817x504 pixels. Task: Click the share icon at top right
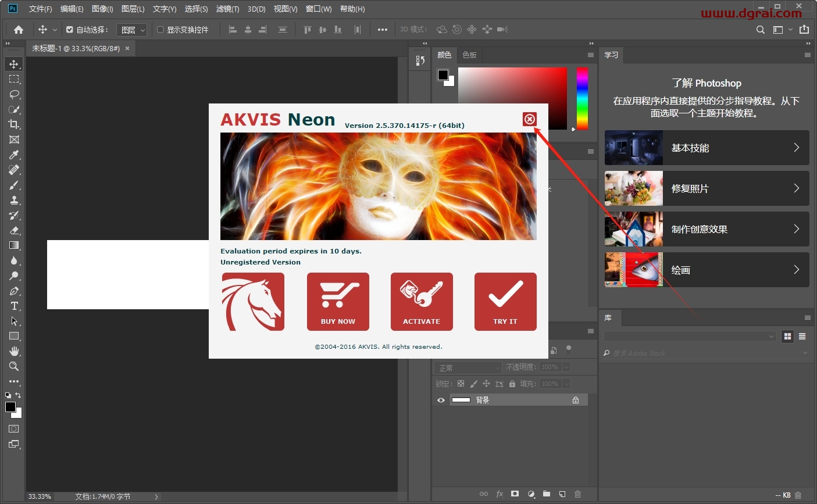click(804, 30)
